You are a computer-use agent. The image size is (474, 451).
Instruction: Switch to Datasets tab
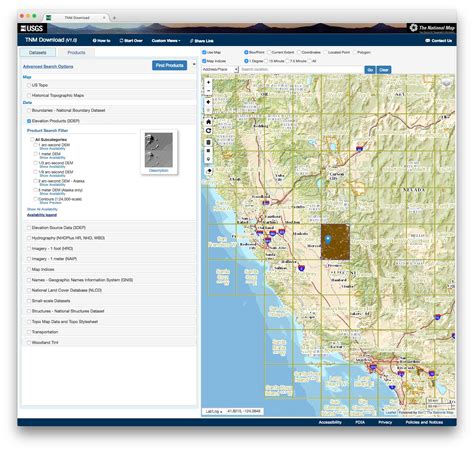pyautogui.click(x=38, y=53)
